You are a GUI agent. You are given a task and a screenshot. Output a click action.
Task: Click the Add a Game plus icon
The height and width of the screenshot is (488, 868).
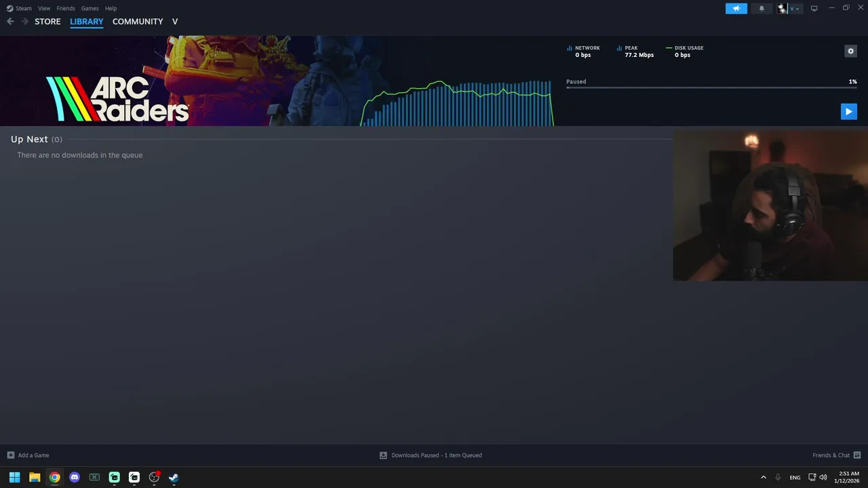pyautogui.click(x=10, y=455)
